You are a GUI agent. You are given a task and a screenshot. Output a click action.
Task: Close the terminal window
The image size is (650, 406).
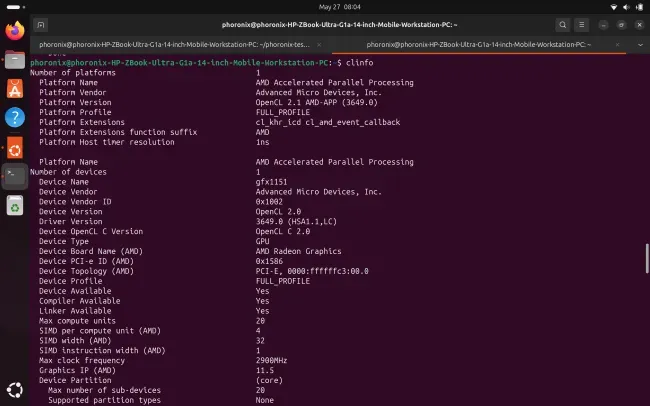point(640,25)
